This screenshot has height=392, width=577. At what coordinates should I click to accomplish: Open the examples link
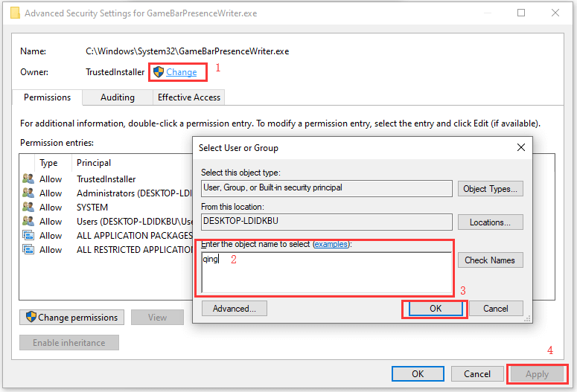point(331,244)
